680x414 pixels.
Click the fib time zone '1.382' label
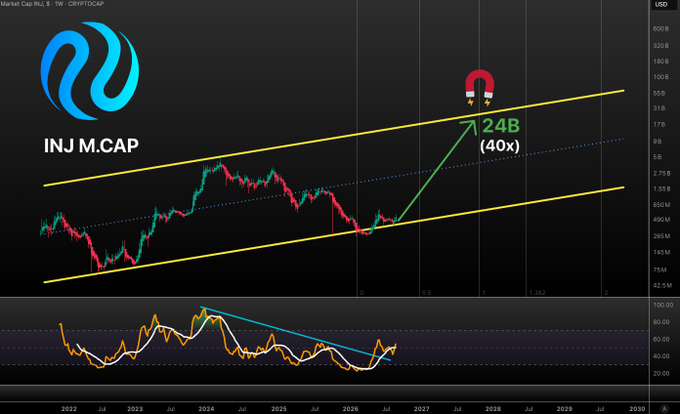click(x=537, y=293)
